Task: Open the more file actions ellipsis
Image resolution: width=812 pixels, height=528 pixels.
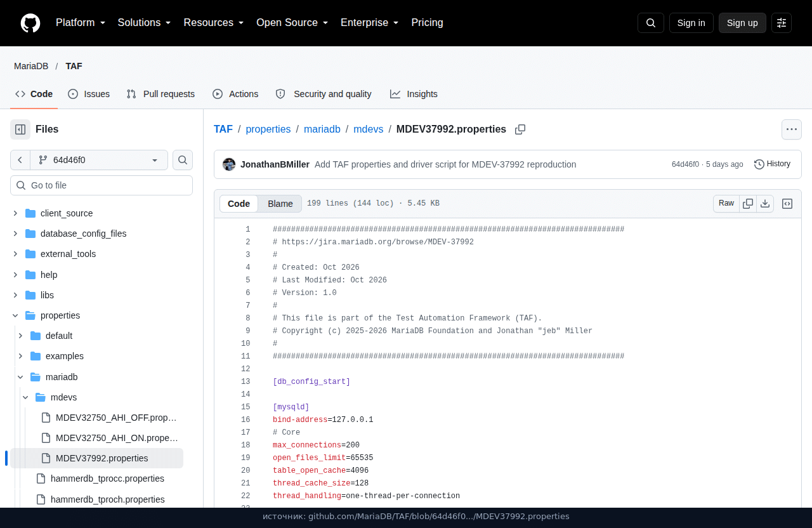Action: [792, 129]
